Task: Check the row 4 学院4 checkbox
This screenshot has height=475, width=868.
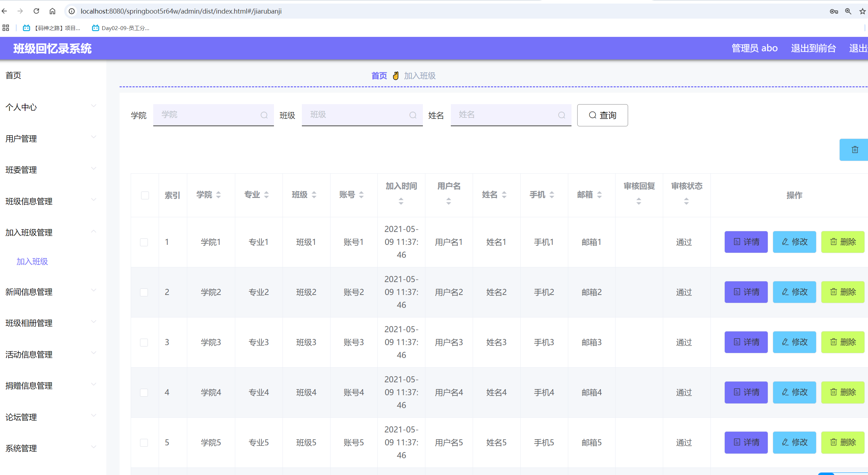Action: click(144, 393)
